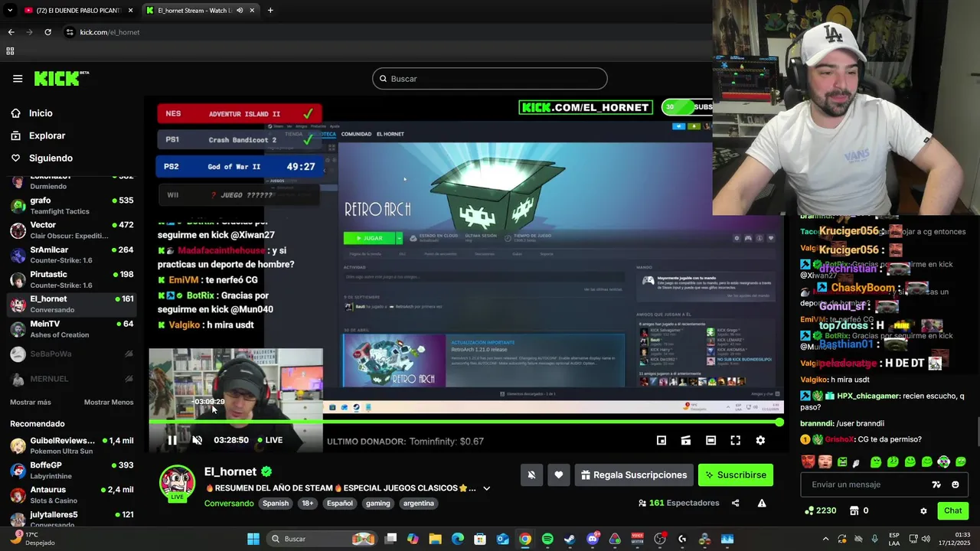This screenshot has height=551, width=980.
Task: Open a new browser tab
Action: click(270, 10)
